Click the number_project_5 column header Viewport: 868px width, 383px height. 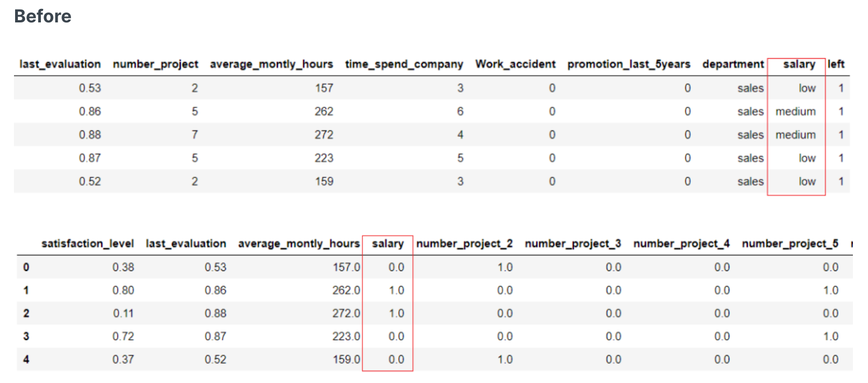coord(790,244)
